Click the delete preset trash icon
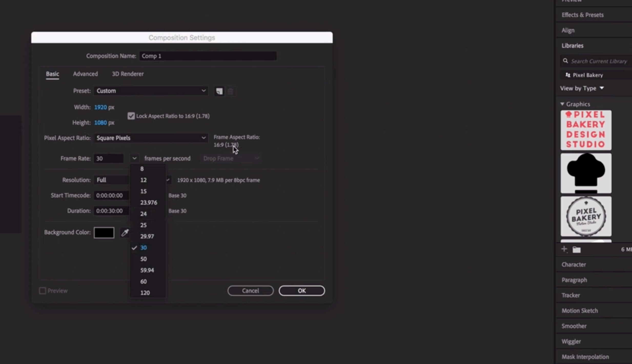Image resolution: width=632 pixels, height=364 pixels. (230, 91)
